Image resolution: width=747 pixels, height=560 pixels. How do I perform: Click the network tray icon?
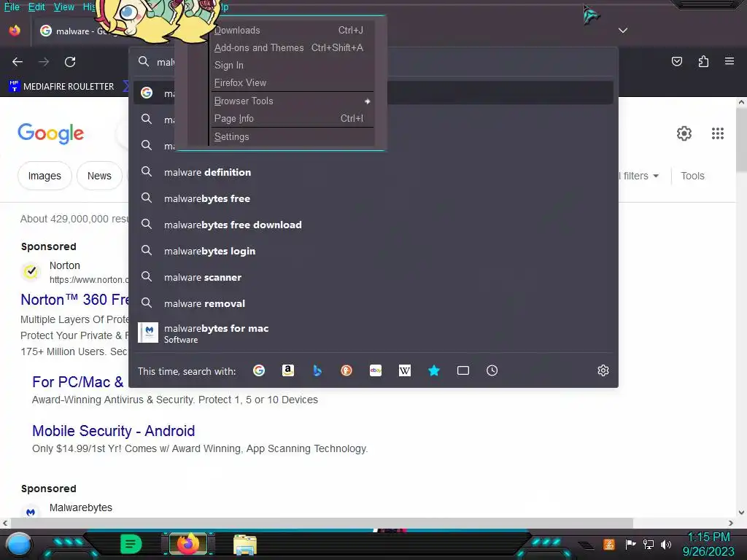pyautogui.click(x=649, y=544)
